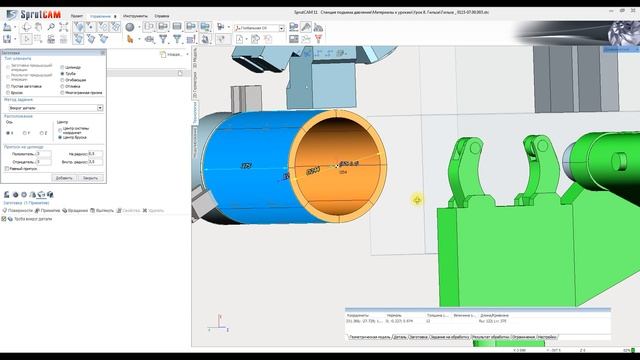Click the fit-all zoom extents icon

(63, 27)
